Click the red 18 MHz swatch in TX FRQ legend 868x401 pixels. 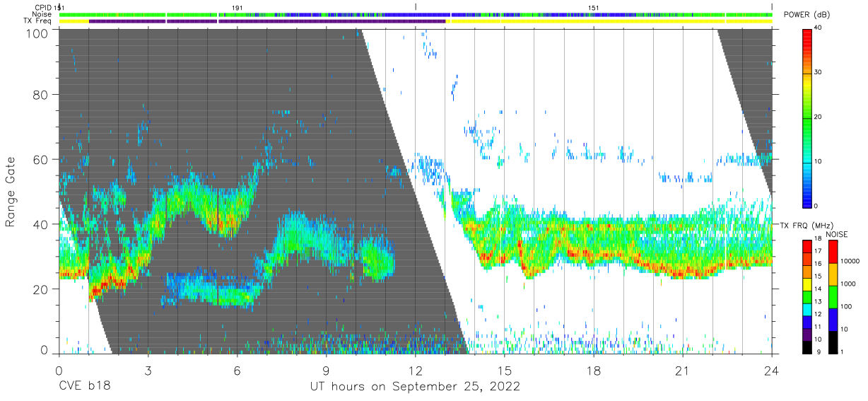[807, 246]
